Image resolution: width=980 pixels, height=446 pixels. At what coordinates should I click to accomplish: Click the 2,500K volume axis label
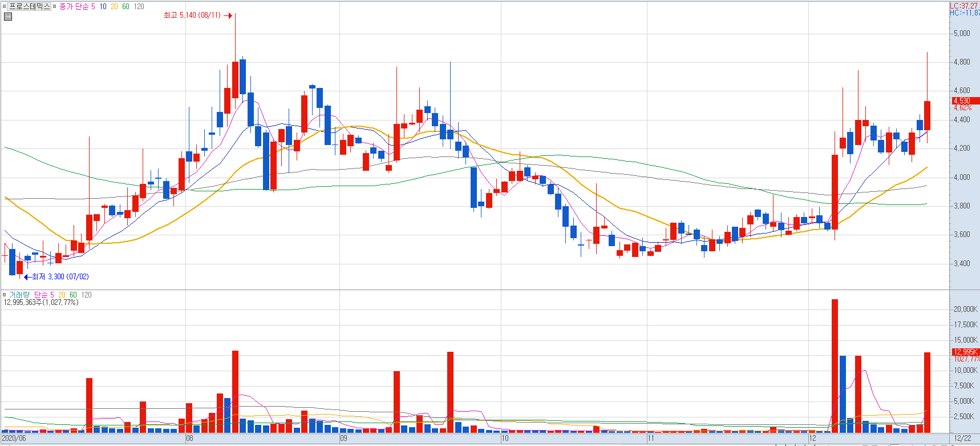point(965,416)
